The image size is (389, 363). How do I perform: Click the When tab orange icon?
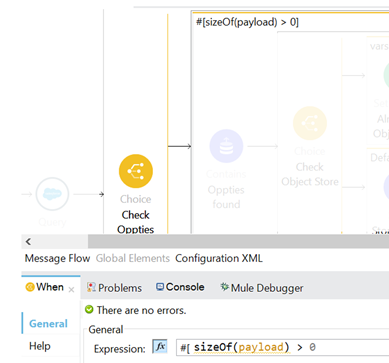[x=30, y=287]
